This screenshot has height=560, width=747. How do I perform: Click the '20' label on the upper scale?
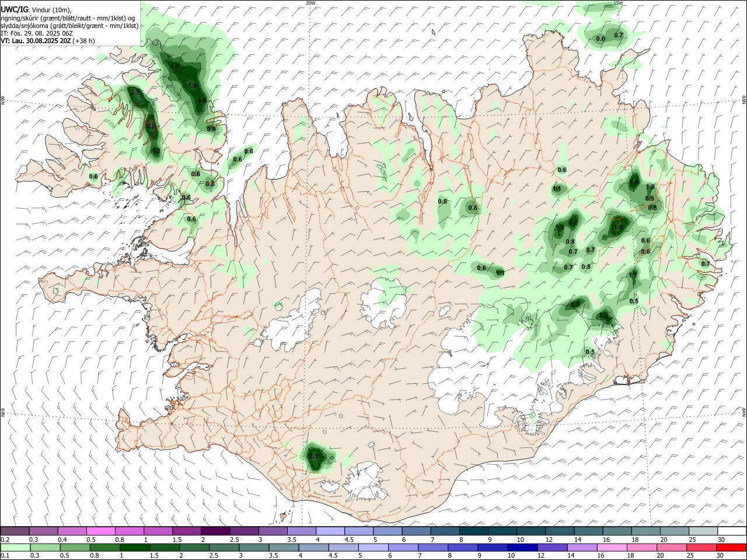pyautogui.click(x=664, y=540)
